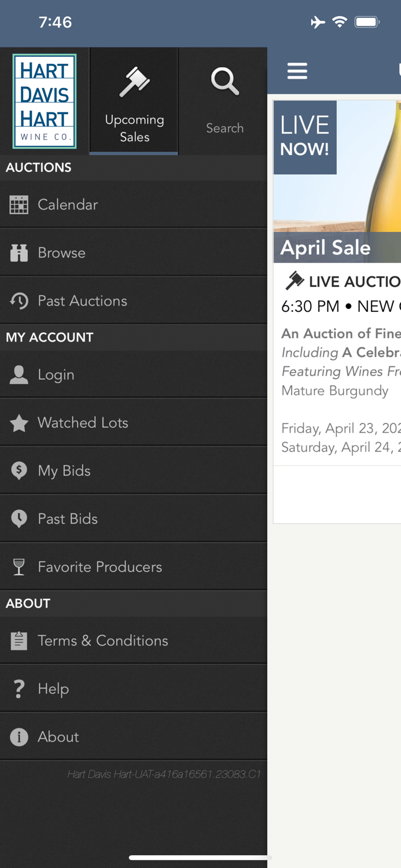The width and height of the screenshot is (401, 868).
Task: Open the LIVE NOW auction banner
Action: point(305,137)
